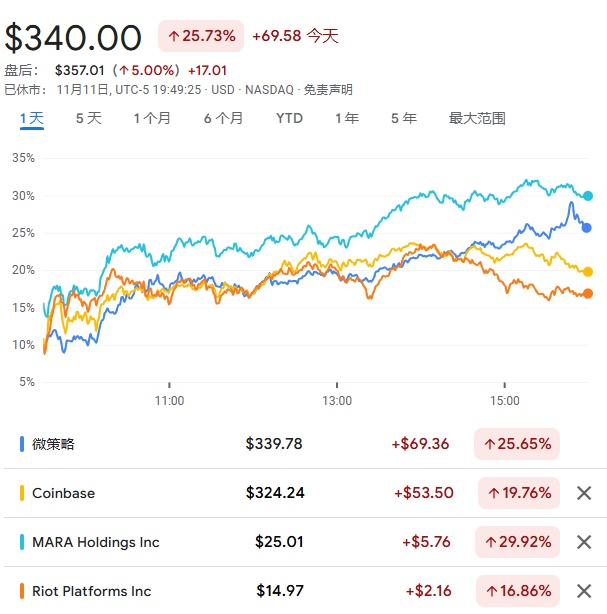Click the yellow Coinbase endpoint dot on chart
607x614 pixels.
(x=588, y=271)
